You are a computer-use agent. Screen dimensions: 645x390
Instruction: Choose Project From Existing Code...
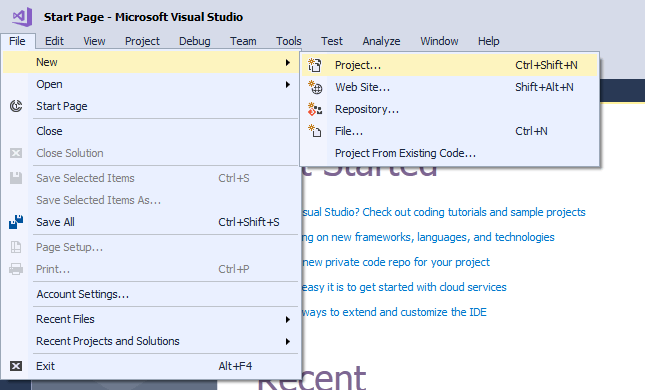pos(450,153)
